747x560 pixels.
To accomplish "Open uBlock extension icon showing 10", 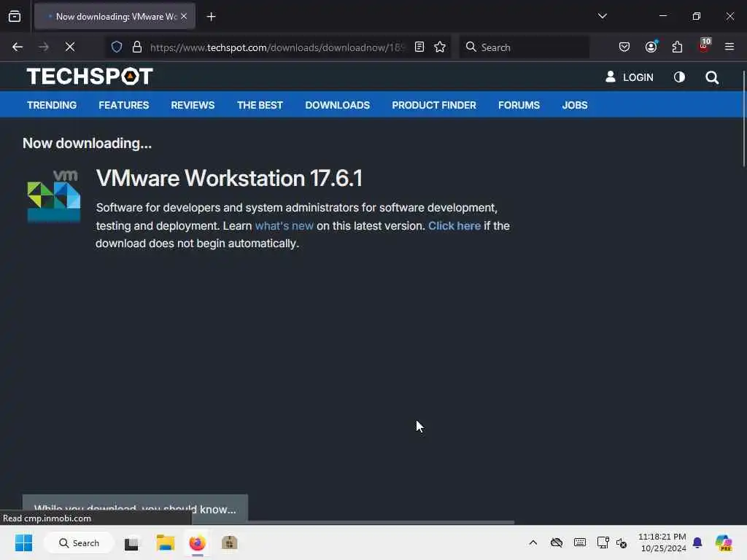I will point(704,45).
